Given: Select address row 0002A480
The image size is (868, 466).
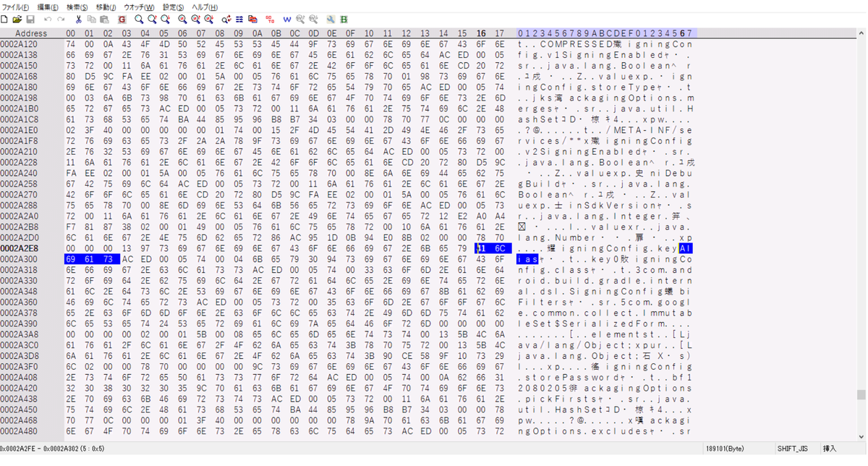Looking at the screenshot, I should [x=20, y=431].
